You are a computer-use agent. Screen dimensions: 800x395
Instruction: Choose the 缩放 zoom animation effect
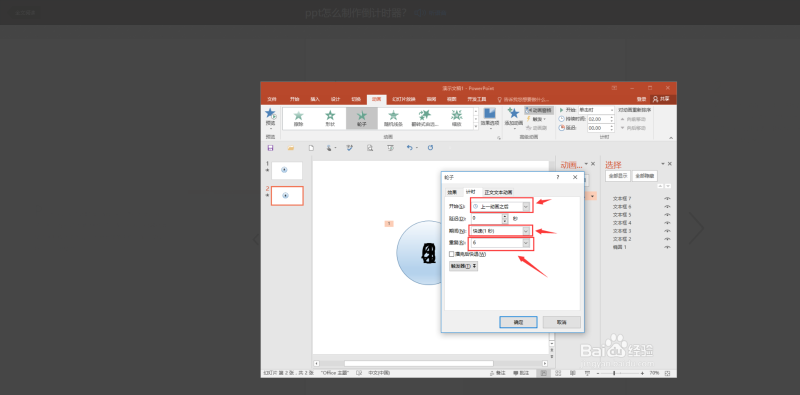(x=456, y=118)
